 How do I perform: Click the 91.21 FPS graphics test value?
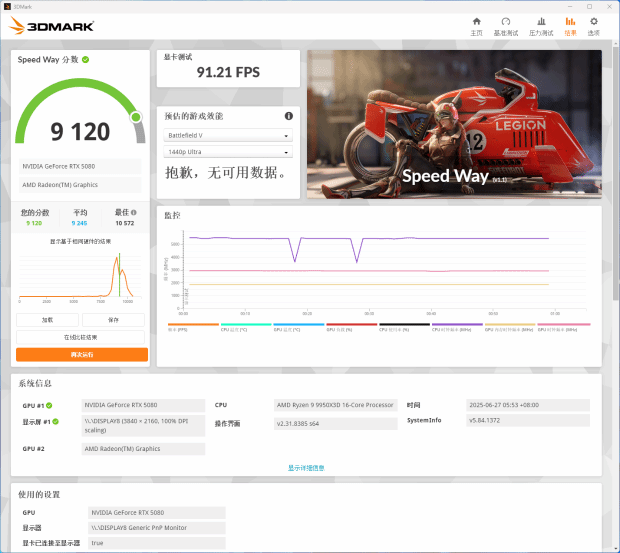(x=228, y=72)
